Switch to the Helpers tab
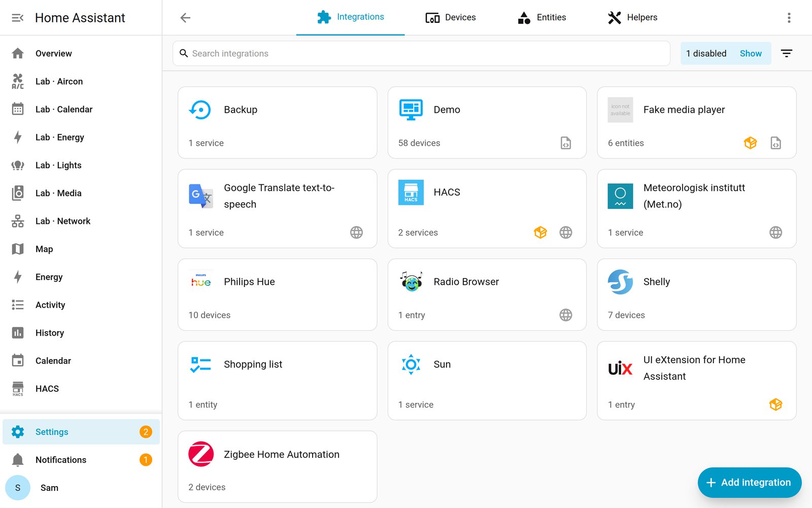The height and width of the screenshot is (508, 812). pyautogui.click(x=632, y=18)
